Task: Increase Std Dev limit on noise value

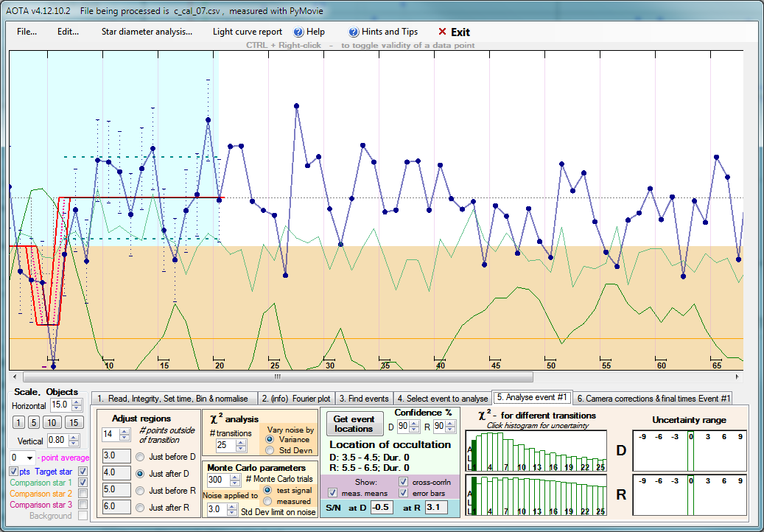Action: pos(231,507)
